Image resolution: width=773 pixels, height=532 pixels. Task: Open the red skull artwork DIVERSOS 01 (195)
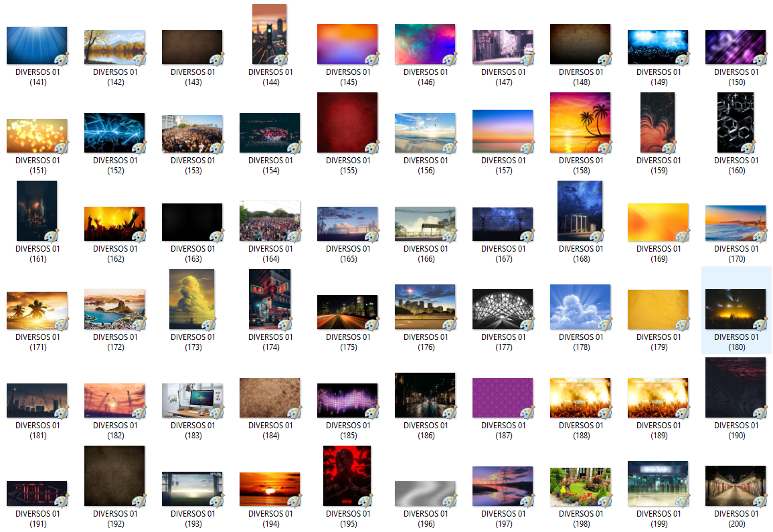pyautogui.click(x=347, y=476)
